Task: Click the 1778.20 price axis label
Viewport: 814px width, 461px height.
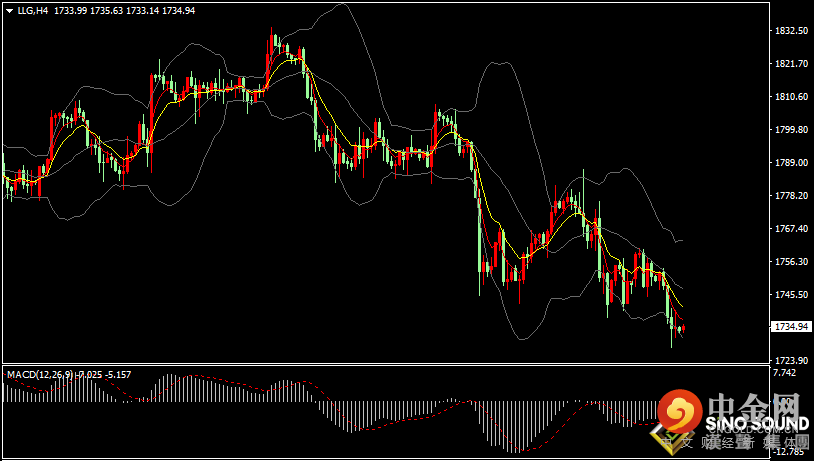Action: [x=792, y=195]
